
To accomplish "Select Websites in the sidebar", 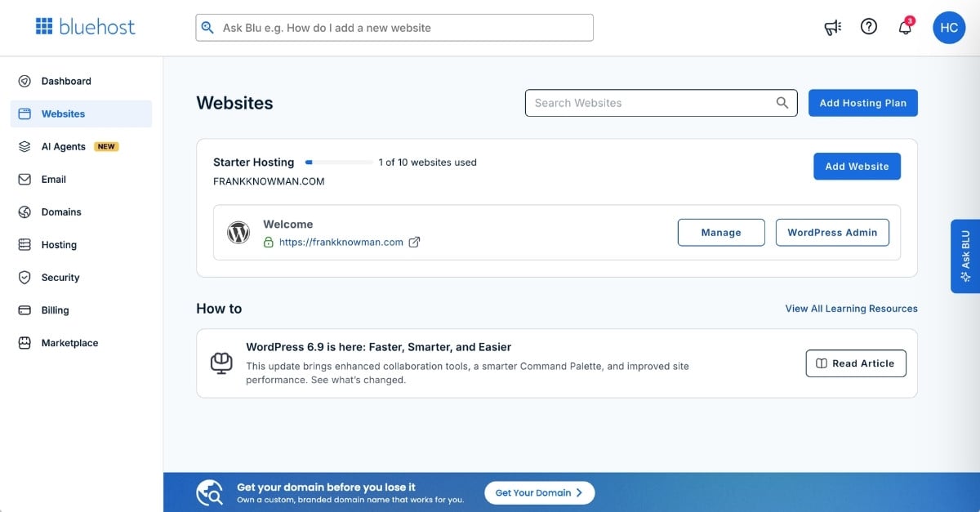I will pos(81,114).
